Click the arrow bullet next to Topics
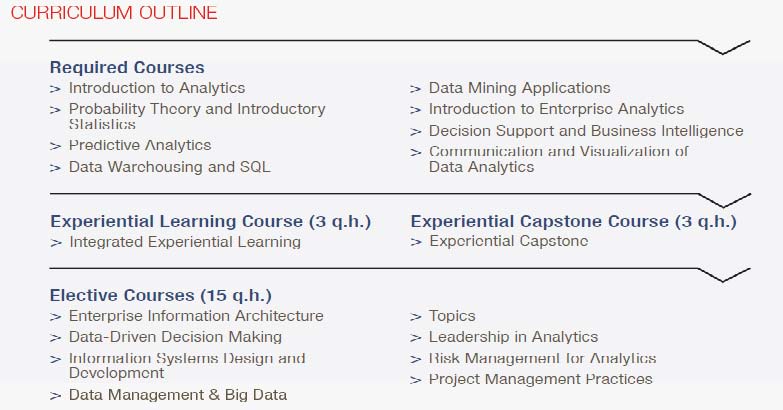The width and height of the screenshot is (783, 410). [x=416, y=317]
